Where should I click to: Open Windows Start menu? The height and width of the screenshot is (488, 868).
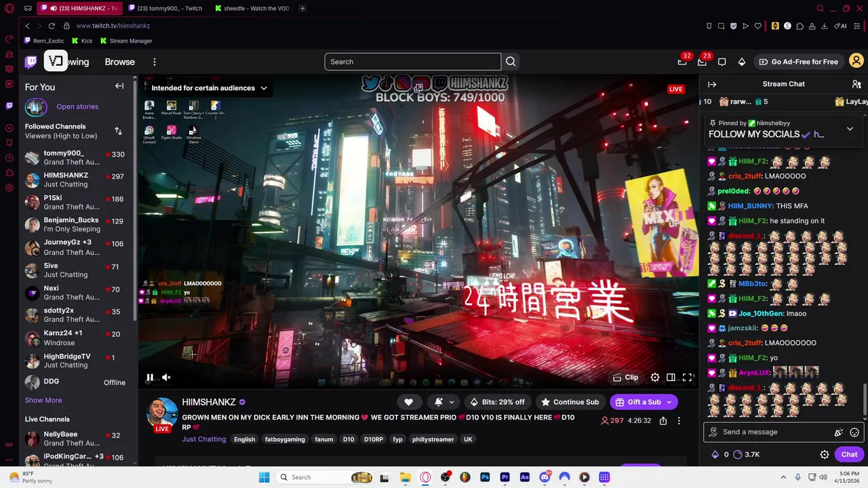[264, 477]
